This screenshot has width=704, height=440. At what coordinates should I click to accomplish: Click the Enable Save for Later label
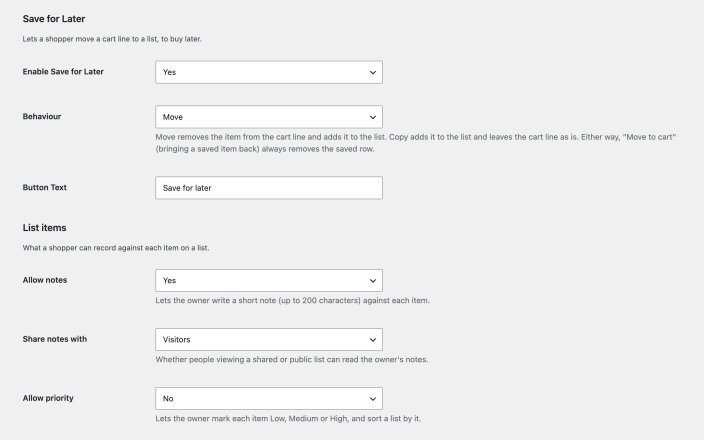pyautogui.click(x=63, y=71)
